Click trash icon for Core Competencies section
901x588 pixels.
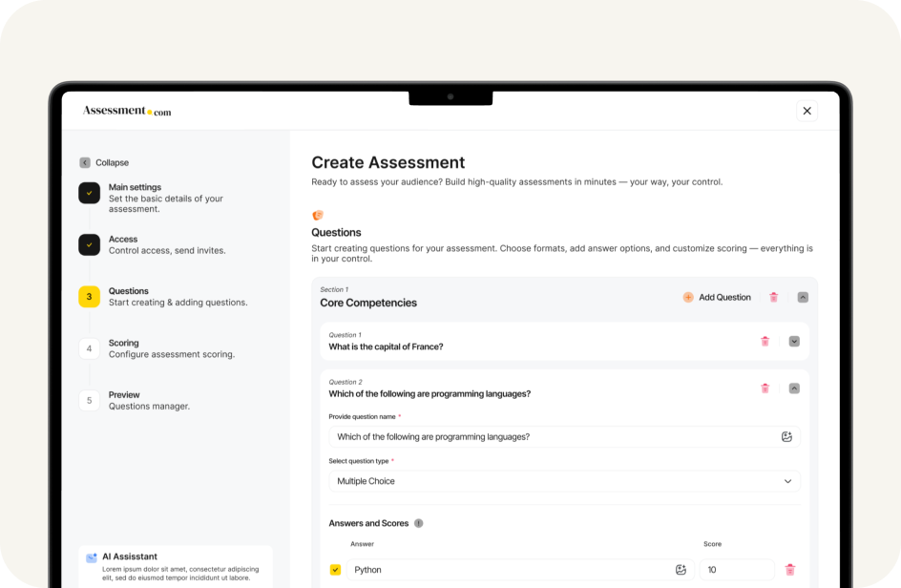coord(773,297)
